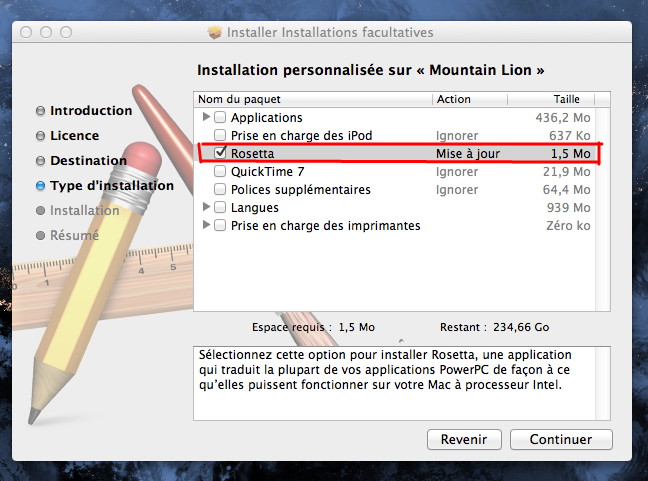648x481 pixels.
Task: Uncheck the Rosetta checkbox
Action: pyautogui.click(x=220, y=153)
